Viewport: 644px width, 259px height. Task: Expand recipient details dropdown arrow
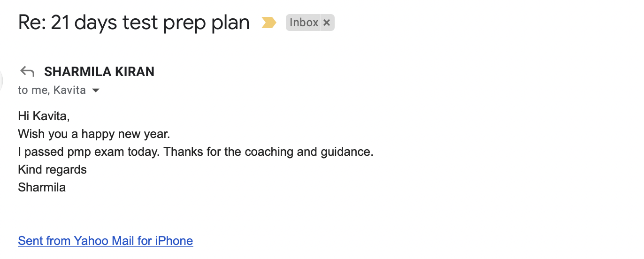[96, 90]
